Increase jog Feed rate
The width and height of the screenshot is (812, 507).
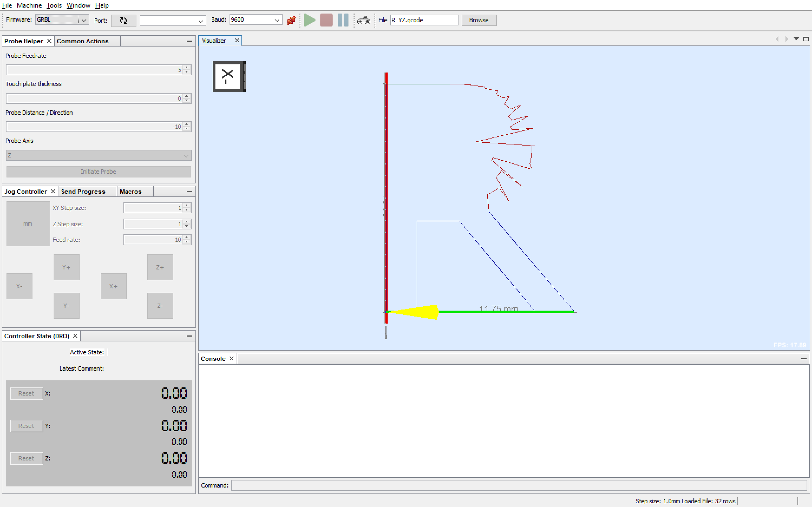point(187,238)
